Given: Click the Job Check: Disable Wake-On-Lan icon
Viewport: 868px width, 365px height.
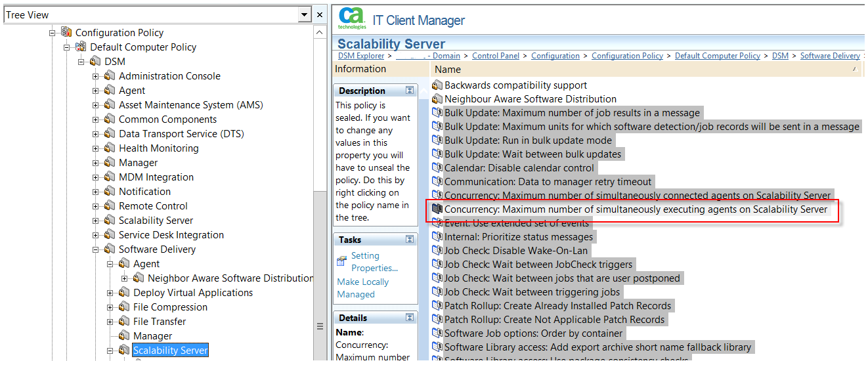Looking at the screenshot, I should pyautogui.click(x=437, y=250).
